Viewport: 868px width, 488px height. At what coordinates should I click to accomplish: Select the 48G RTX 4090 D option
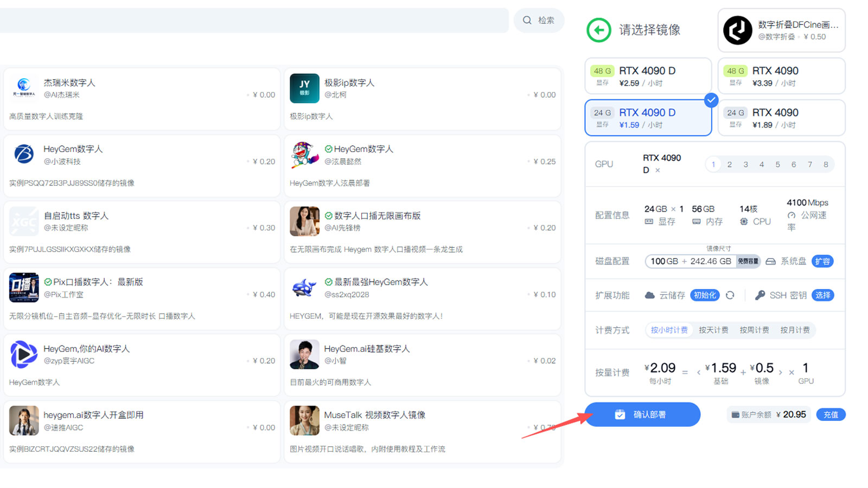pos(648,76)
